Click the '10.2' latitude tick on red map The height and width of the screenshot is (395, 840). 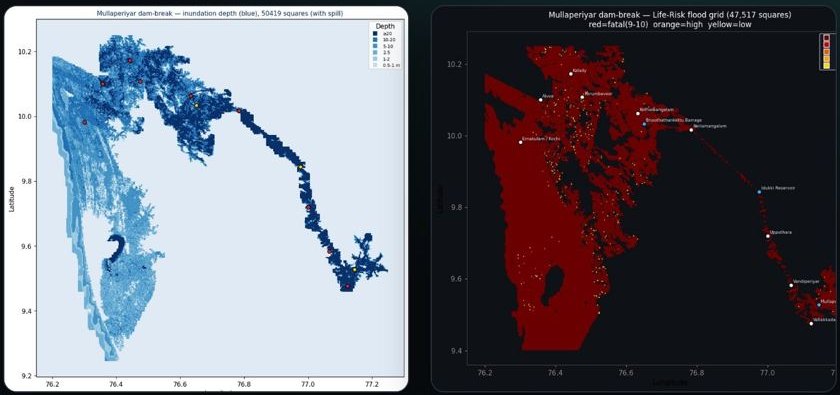coord(455,64)
